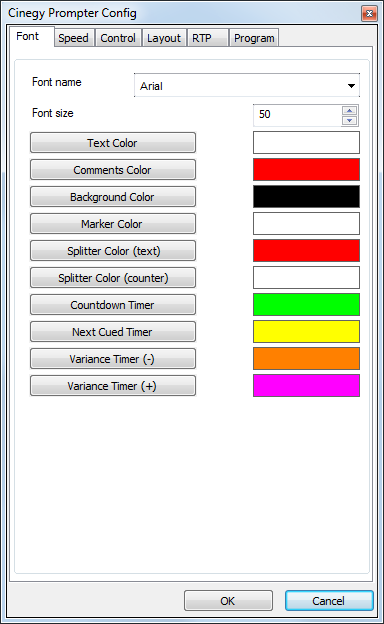The image size is (384, 624).
Task: Open the Speed tab
Action: click(74, 38)
